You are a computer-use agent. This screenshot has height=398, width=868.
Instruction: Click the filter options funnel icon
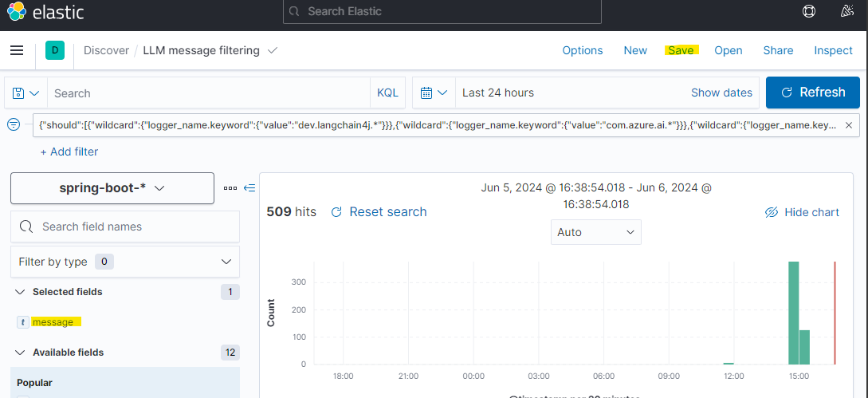pos(14,125)
